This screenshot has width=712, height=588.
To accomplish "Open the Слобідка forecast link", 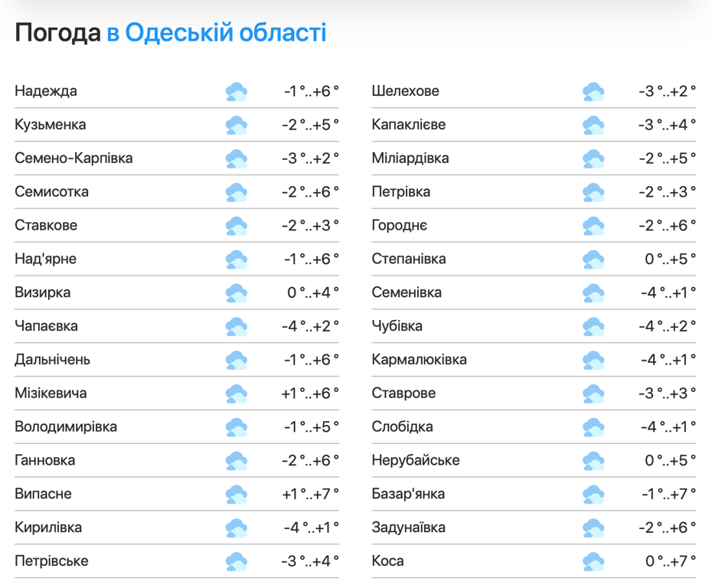I will (402, 427).
